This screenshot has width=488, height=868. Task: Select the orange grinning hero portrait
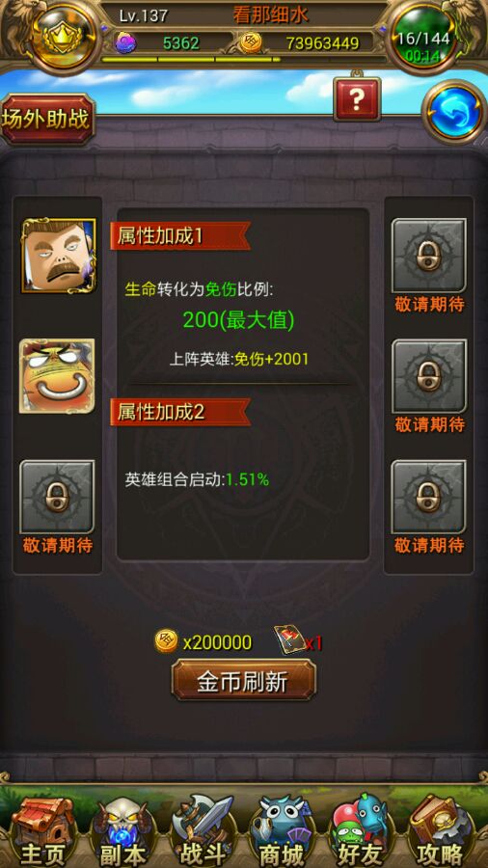click(x=58, y=376)
